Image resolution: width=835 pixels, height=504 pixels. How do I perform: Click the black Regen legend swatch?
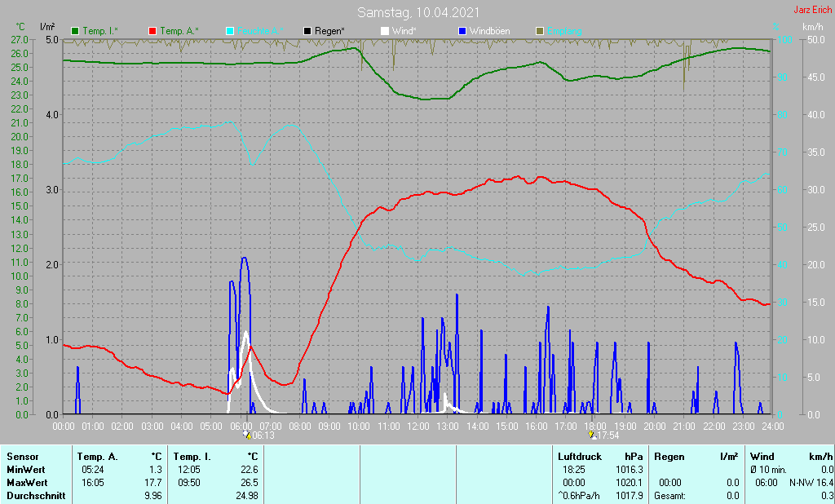click(x=307, y=31)
